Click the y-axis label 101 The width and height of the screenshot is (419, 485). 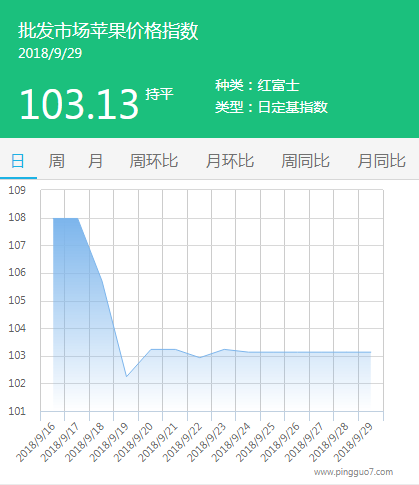pos(17,412)
